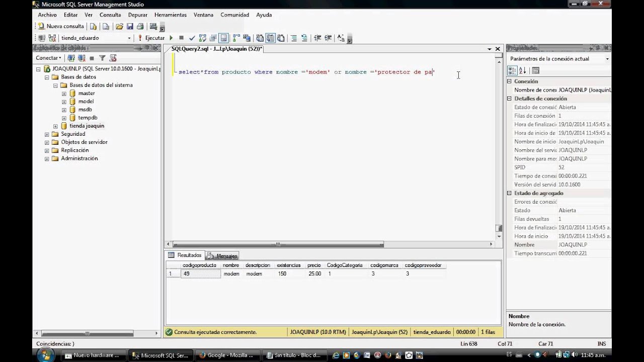Open the Conectar dropdown in Object Explorer
The width and height of the screenshot is (644, 362).
click(47, 58)
